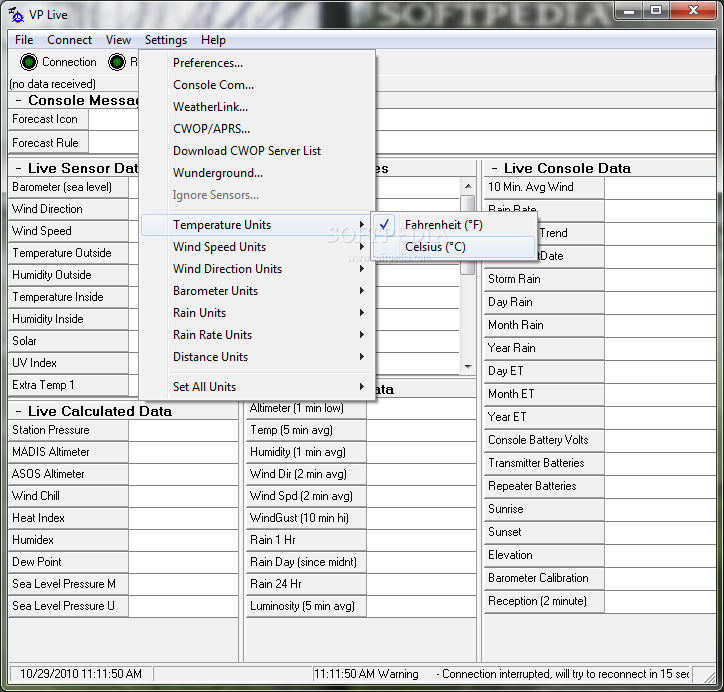This screenshot has height=692, width=724.
Task: Click the green Connection status indicator
Action: pos(29,62)
